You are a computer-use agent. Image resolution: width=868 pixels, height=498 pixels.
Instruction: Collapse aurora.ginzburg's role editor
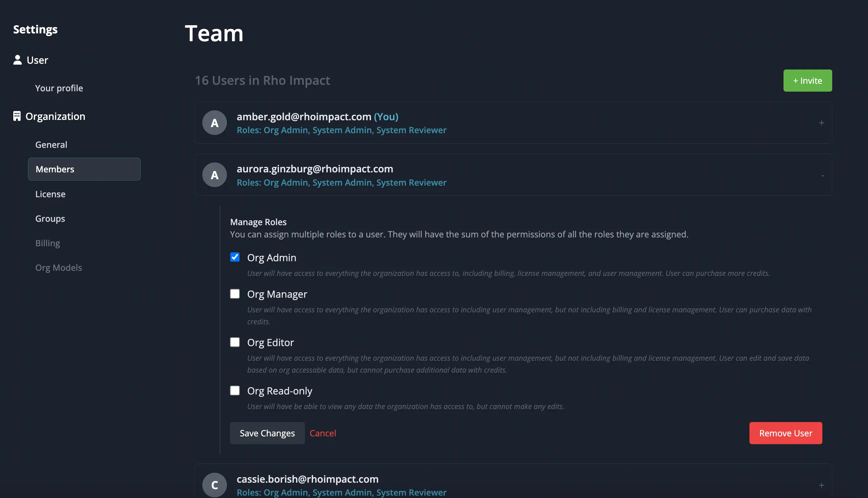point(822,175)
